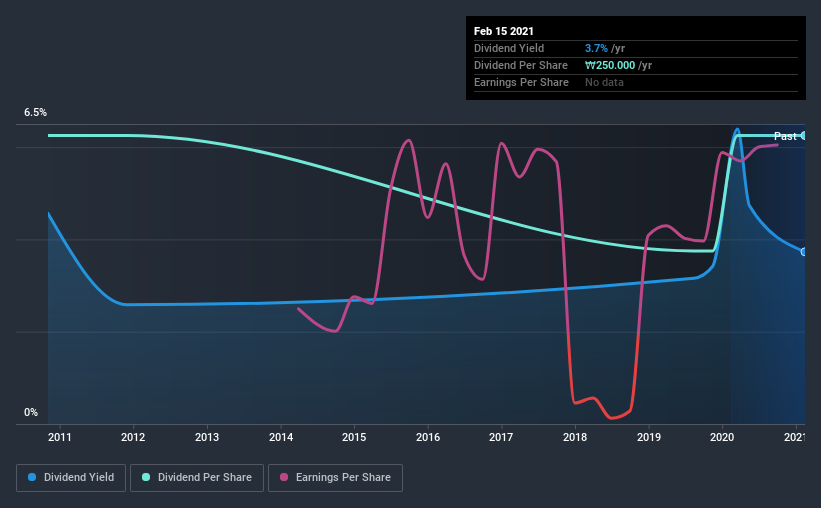Viewport: 821px width, 508px height.
Task: Click the 2012 x-axis year label
Action: coord(133,437)
